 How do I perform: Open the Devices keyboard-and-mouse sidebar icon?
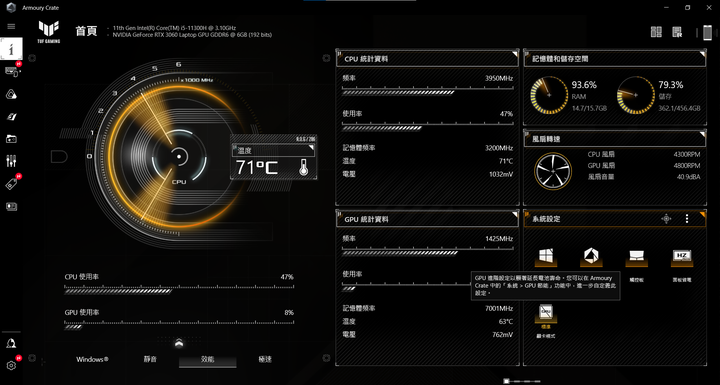pyautogui.click(x=11, y=72)
